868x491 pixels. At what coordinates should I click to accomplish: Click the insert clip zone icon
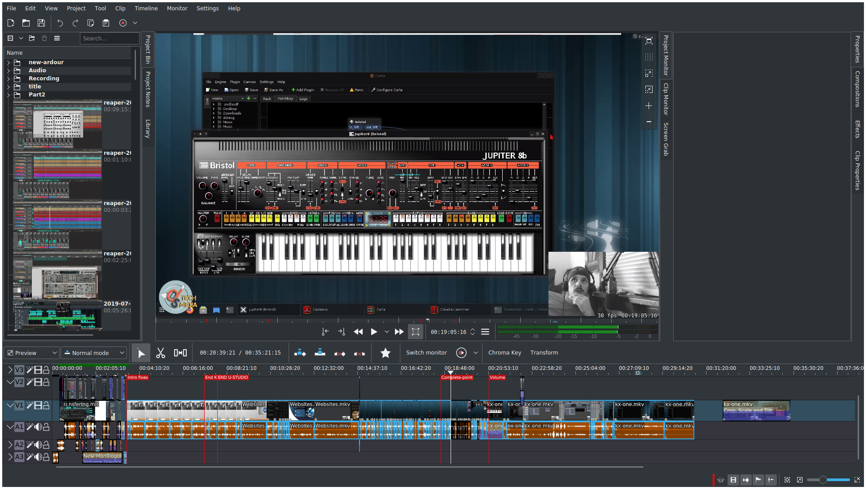pyautogui.click(x=300, y=353)
